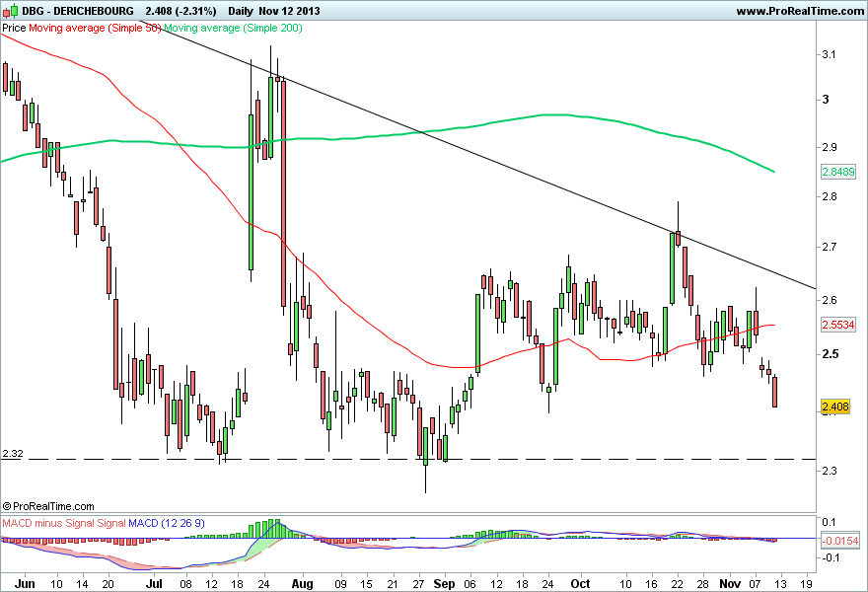Screen dimensions: 868x592
Task: Click the Nov date axis label
Action: 730,584
